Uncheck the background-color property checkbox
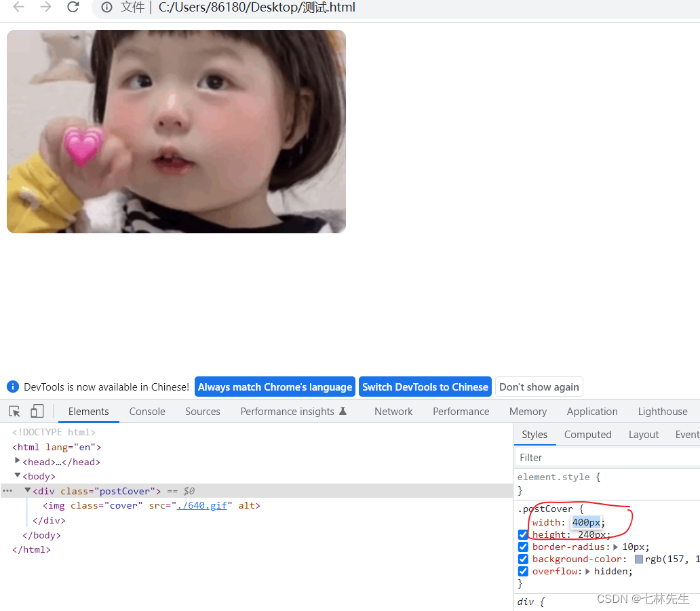 [523, 559]
